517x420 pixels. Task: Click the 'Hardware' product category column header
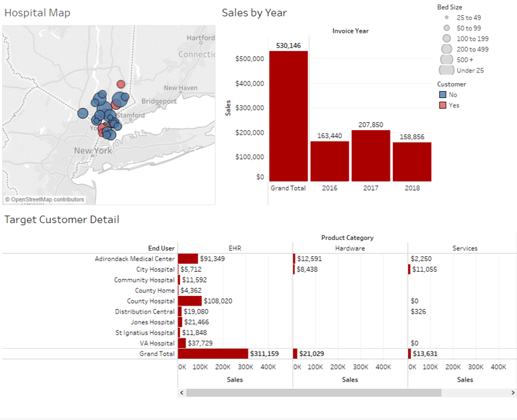tap(349, 248)
